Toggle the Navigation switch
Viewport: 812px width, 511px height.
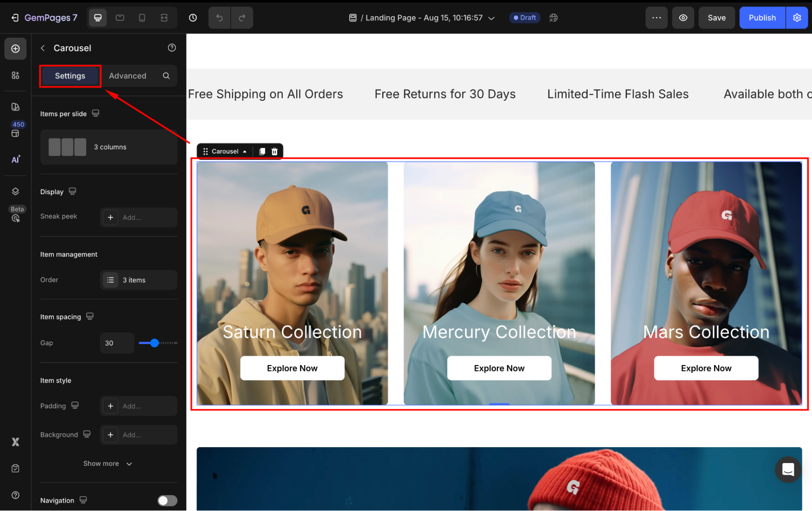pyautogui.click(x=167, y=500)
